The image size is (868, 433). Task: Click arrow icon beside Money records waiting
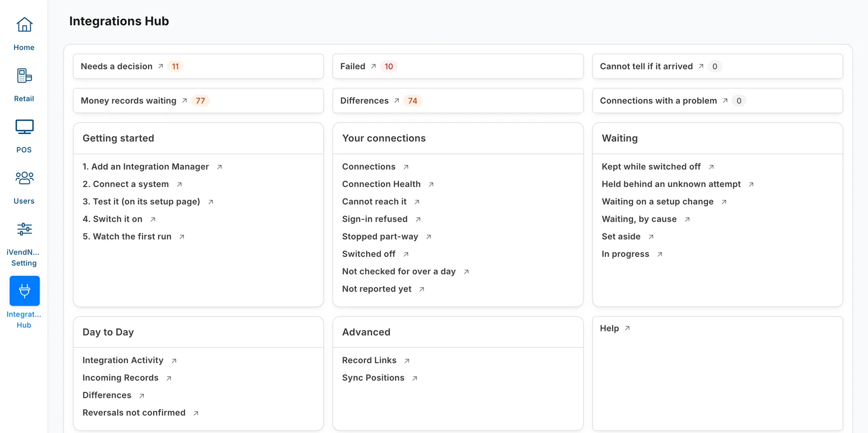[184, 101]
